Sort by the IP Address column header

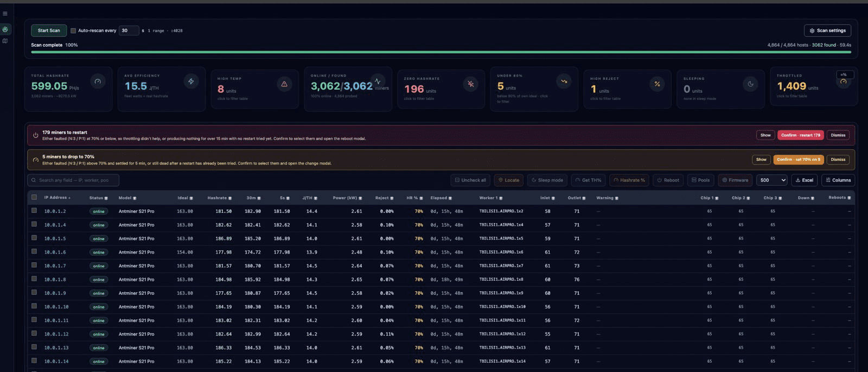pos(57,198)
